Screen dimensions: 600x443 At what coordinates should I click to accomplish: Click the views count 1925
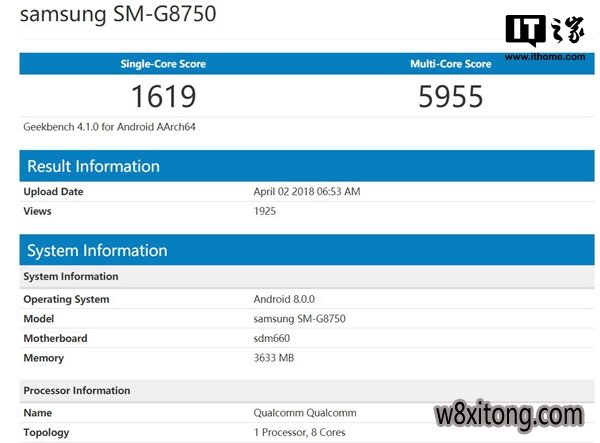point(264,211)
